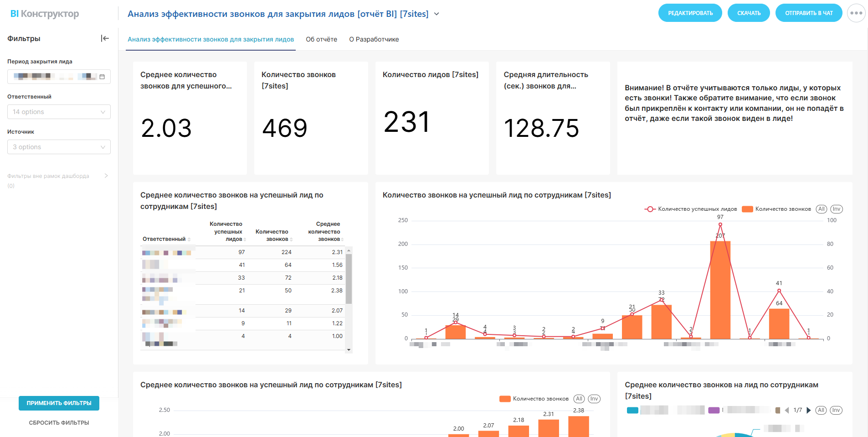
Task: Click the РЕДАКТИРОВАТЬ button
Action: point(690,13)
